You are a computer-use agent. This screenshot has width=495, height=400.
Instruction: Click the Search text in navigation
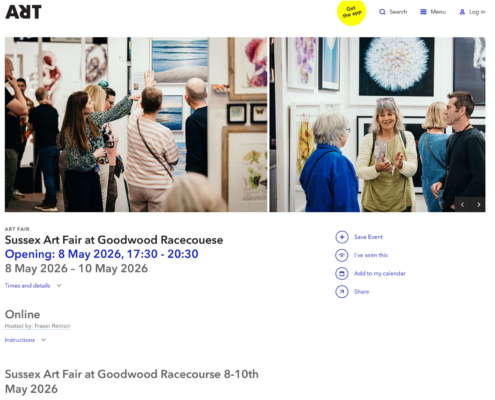pos(398,12)
